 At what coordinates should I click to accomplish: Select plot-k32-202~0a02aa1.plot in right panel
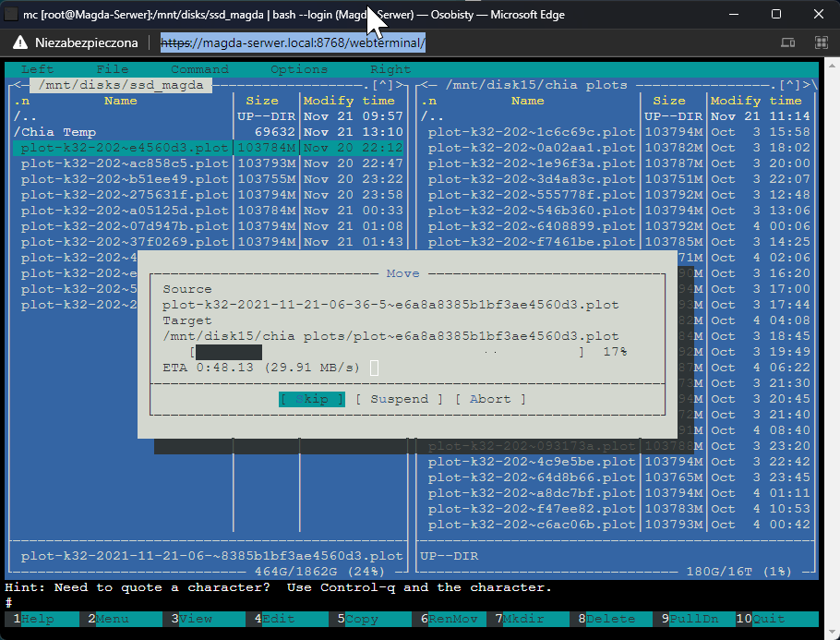[615, 148]
